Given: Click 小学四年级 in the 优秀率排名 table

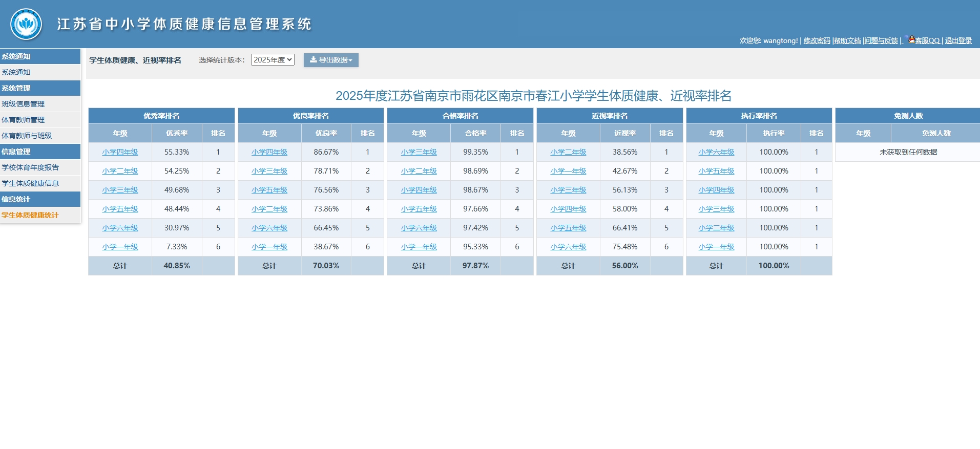Looking at the screenshot, I should point(120,152).
